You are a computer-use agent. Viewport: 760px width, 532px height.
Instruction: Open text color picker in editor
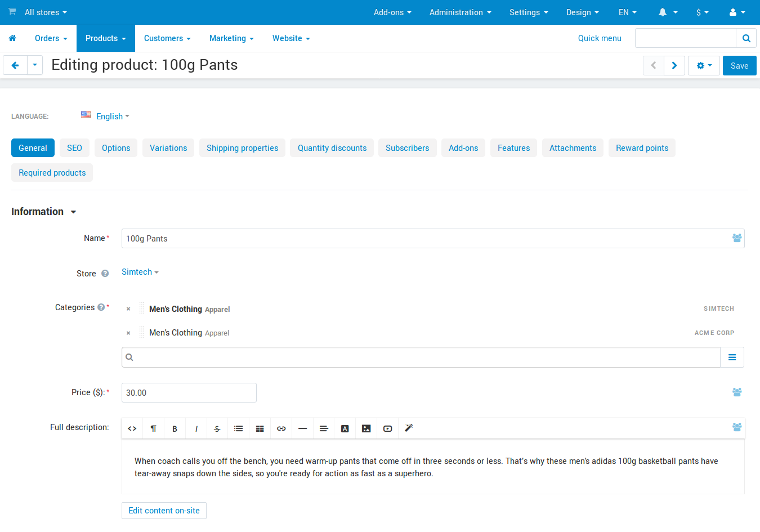click(x=345, y=428)
